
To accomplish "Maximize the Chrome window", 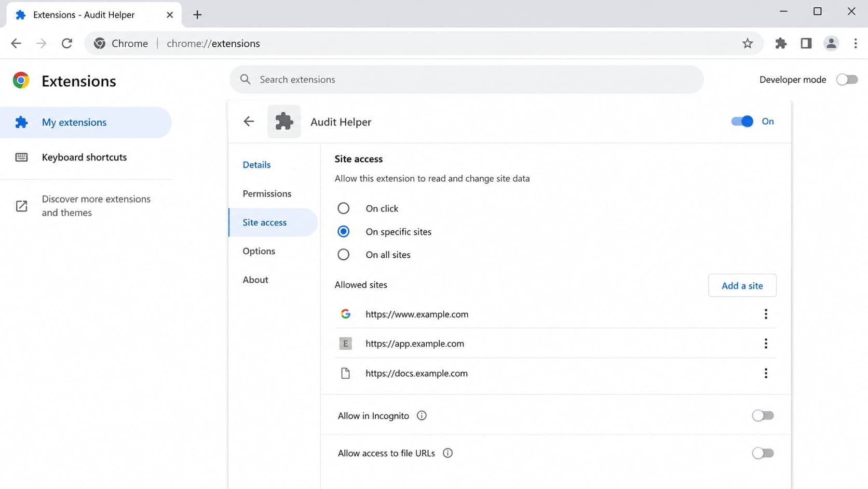I will click(817, 11).
